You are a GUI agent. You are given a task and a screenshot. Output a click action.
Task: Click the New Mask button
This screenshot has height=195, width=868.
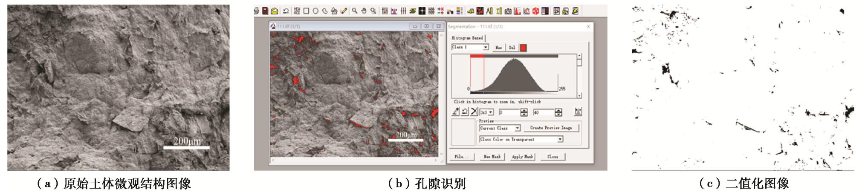[x=492, y=157]
